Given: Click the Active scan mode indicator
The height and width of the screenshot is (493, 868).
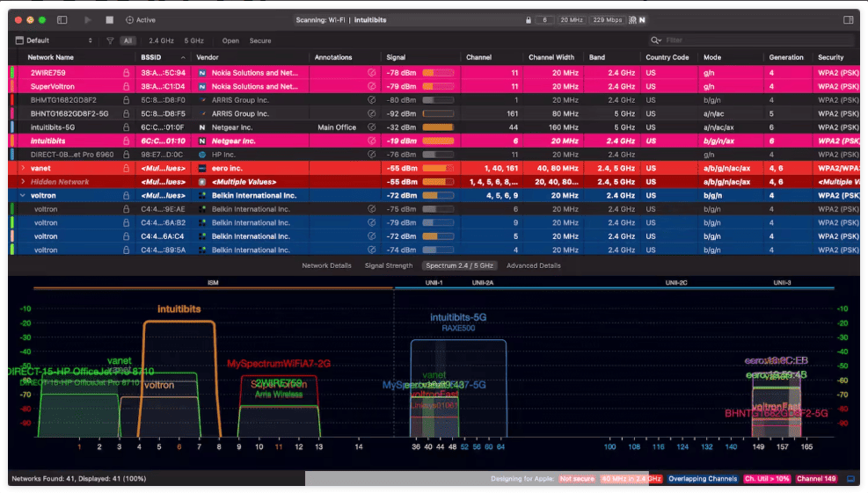Looking at the screenshot, I should [x=141, y=20].
